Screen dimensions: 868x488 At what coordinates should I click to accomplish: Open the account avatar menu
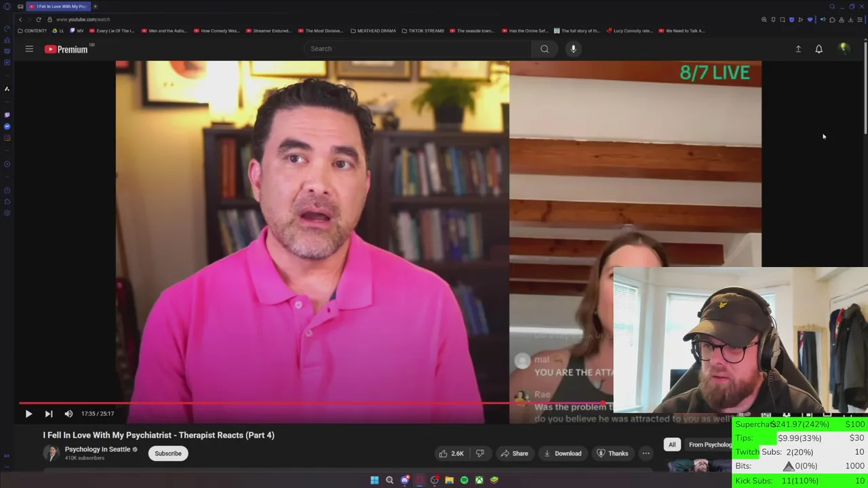click(x=844, y=48)
